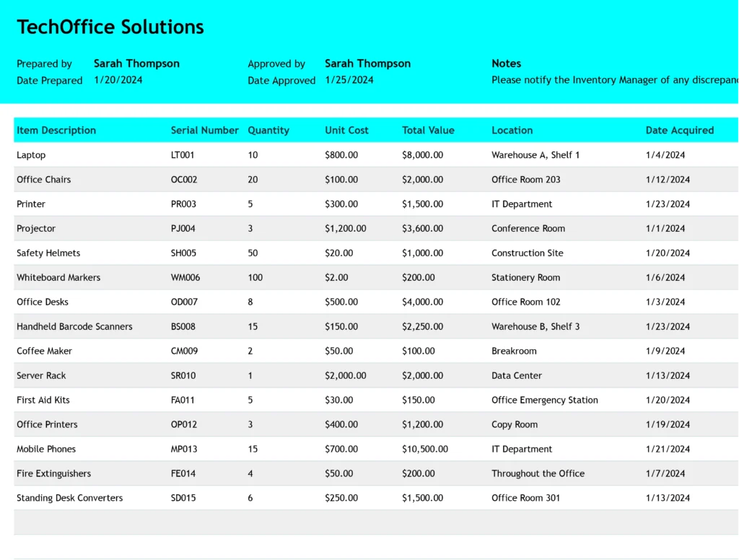Click the $10,500.00 total value cell
739x560 pixels.
[425, 449]
